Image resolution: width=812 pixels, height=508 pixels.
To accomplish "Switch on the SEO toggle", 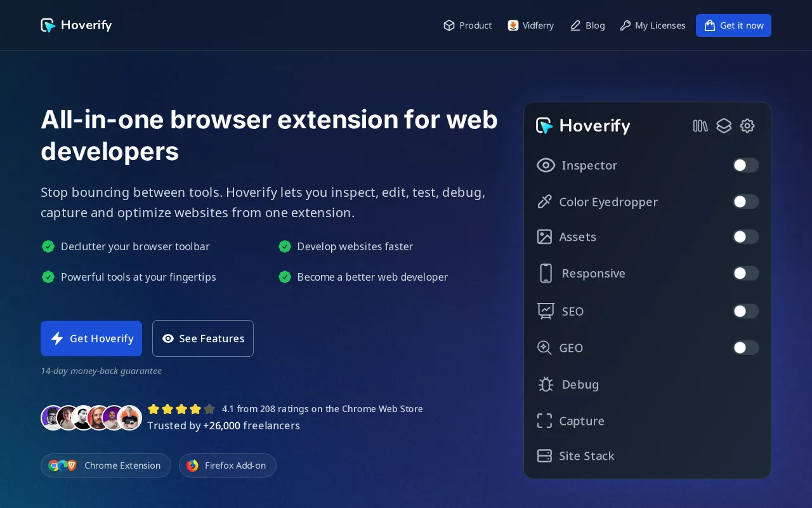I will pos(745,311).
